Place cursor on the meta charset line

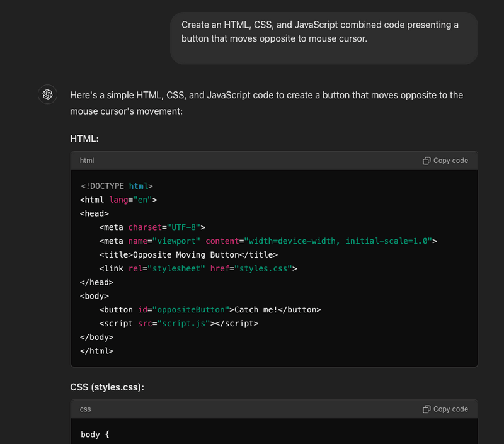click(152, 227)
